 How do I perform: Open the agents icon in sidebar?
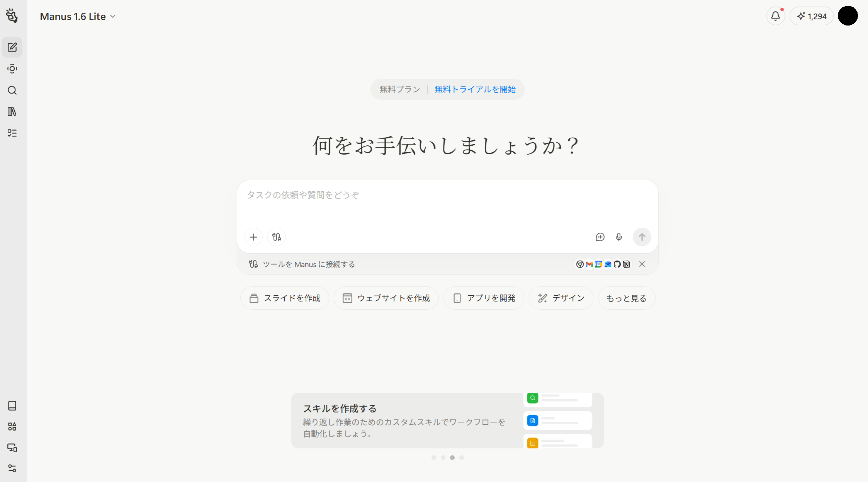tap(12, 69)
